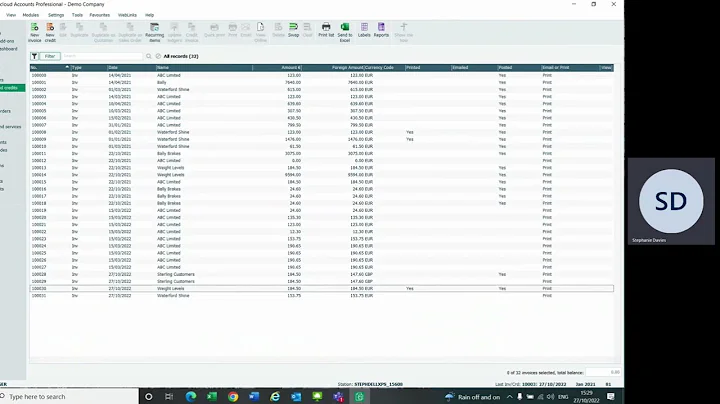This screenshot has height=404, width=720.
Task: Create a New credit note
Action: pyautogui.click(x=50, y=32)
